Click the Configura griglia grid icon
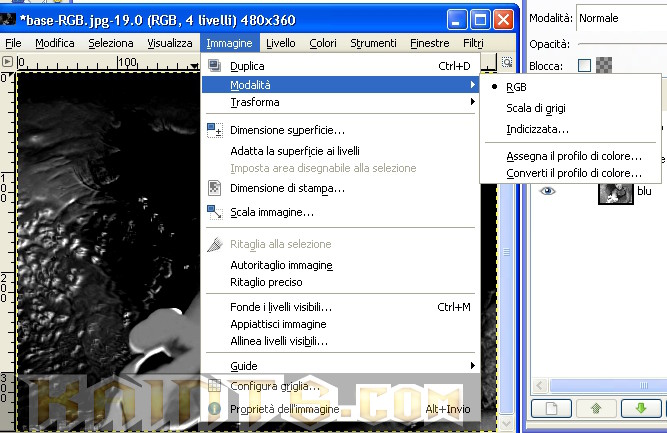The height and width of the screenshot is (433, 667). 213,386
